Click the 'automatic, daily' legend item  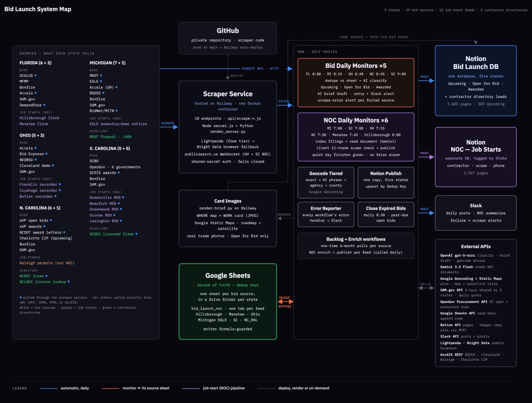pyautogui.click(x=64, y=388)
